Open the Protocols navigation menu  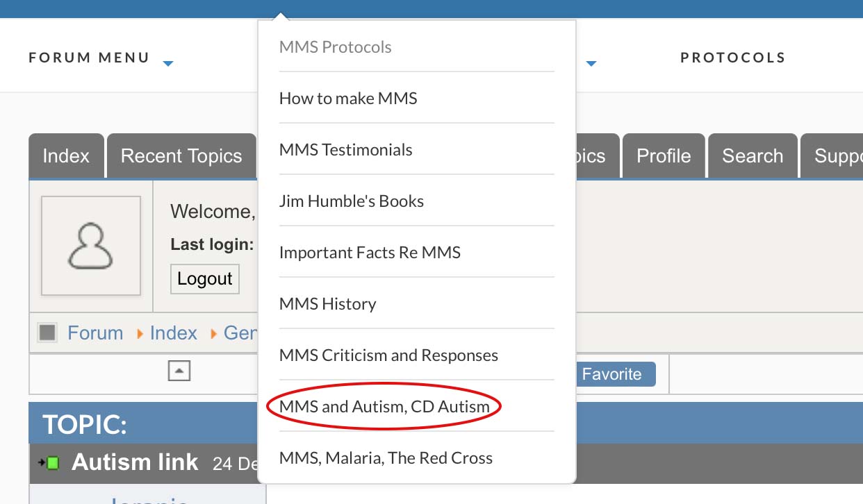coord(732,58)
